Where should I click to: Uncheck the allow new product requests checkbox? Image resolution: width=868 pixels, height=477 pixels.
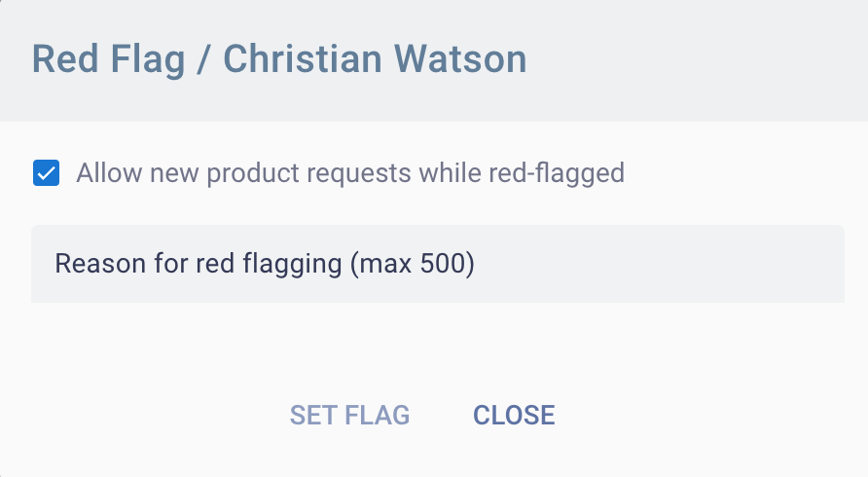click(x=47, y=174)
